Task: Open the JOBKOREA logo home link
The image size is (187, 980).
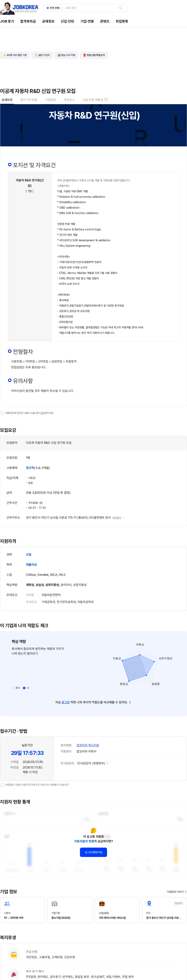Action: point(25,7)
